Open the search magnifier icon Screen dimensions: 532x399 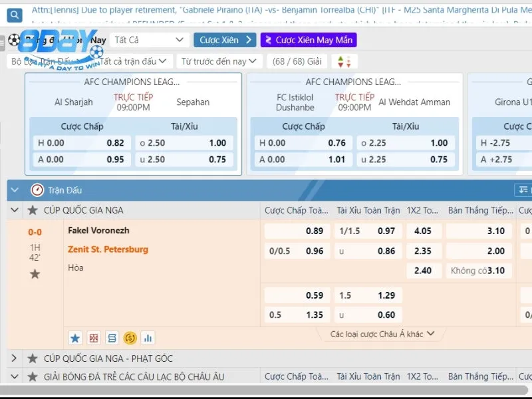[x=15, y=15]
